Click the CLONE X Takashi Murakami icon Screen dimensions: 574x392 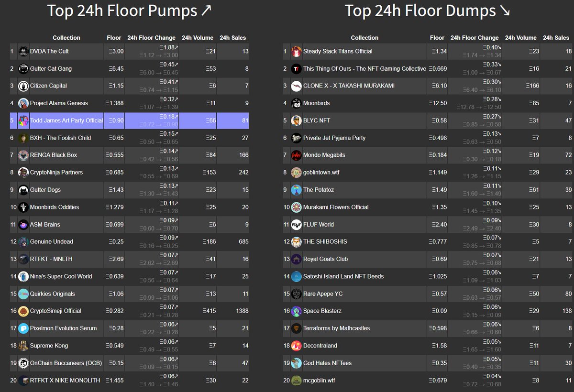(296, 86)
